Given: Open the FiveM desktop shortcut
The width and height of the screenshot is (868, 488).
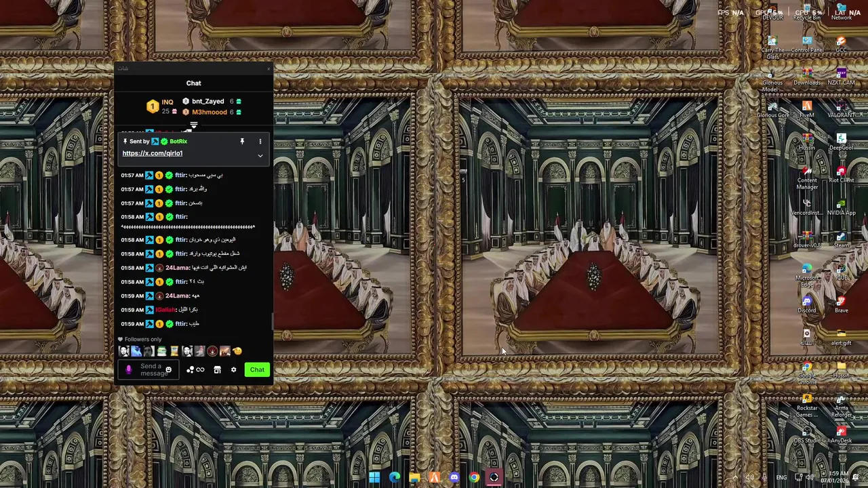Looking at the screenshot, I should pos(807,110).
